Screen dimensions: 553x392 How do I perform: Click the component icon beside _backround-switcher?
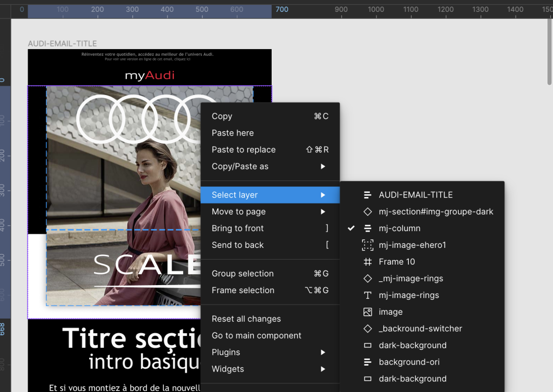(x=367, y=329)
